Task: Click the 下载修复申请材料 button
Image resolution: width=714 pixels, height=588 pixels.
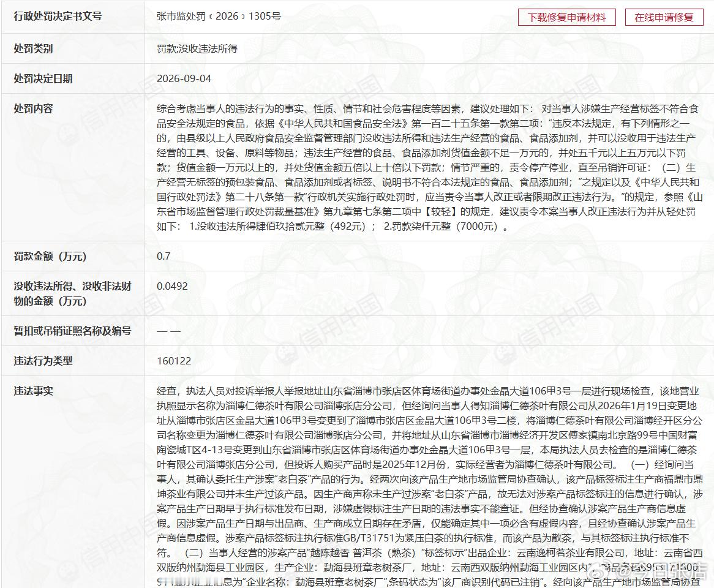Action: pos(567,17)
